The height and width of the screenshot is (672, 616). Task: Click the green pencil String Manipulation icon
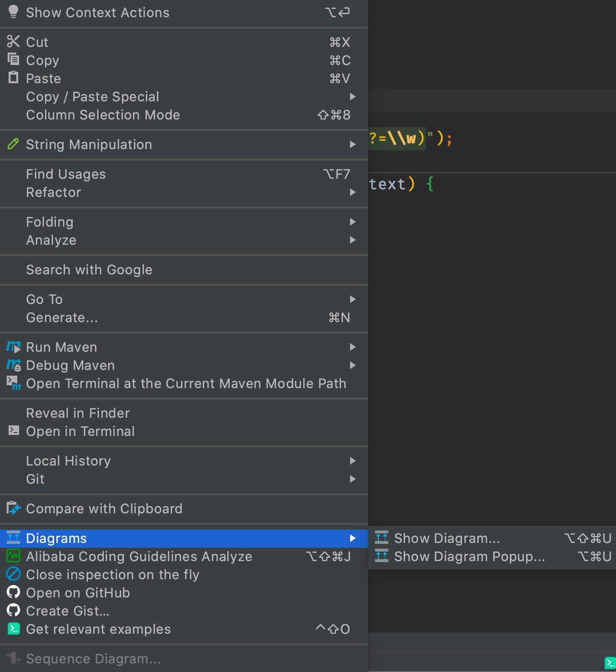[13, 144]
